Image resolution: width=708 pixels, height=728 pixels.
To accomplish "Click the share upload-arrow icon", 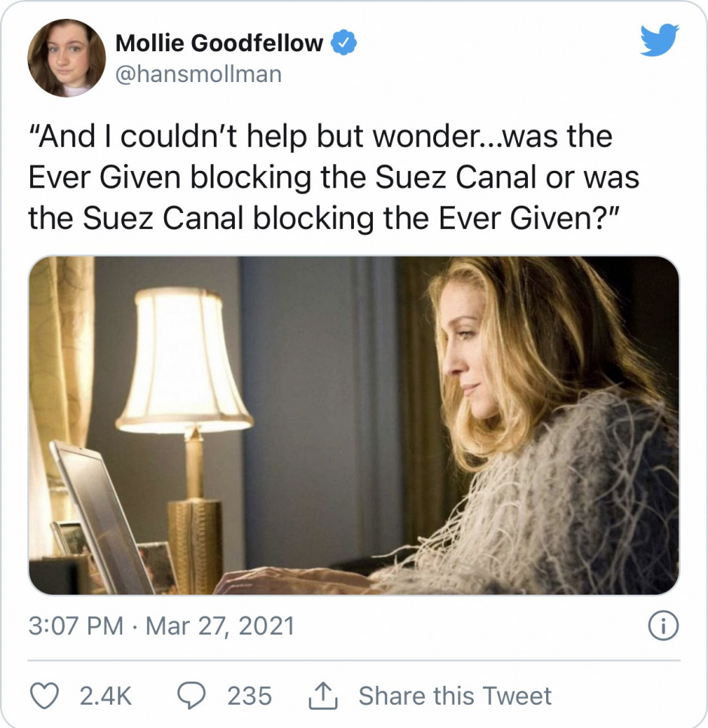I will coord(322,696).
